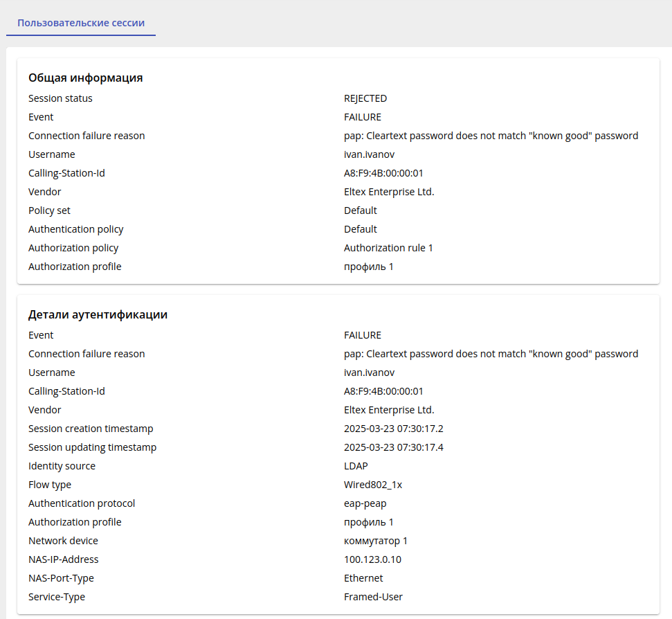
Task: Click the Wired802_1x flow type value
Action: 373,485
